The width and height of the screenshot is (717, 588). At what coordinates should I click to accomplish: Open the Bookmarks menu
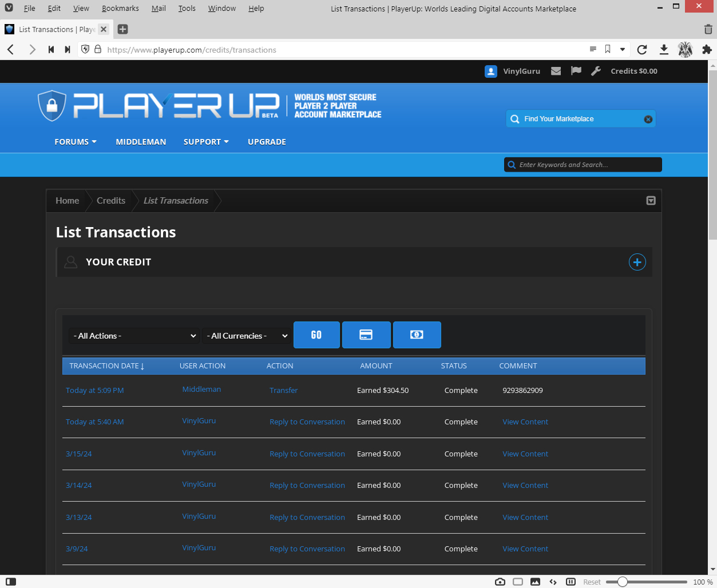(x=120, y=8)
